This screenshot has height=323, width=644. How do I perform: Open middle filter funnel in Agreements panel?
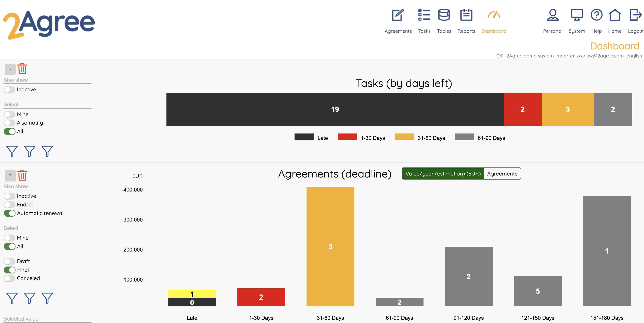(29, 298)
